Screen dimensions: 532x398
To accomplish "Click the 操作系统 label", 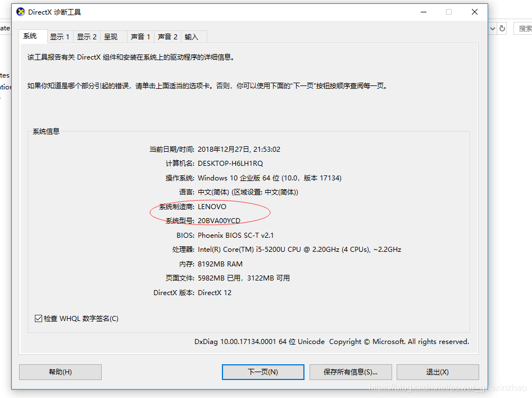I will (180, 178).
